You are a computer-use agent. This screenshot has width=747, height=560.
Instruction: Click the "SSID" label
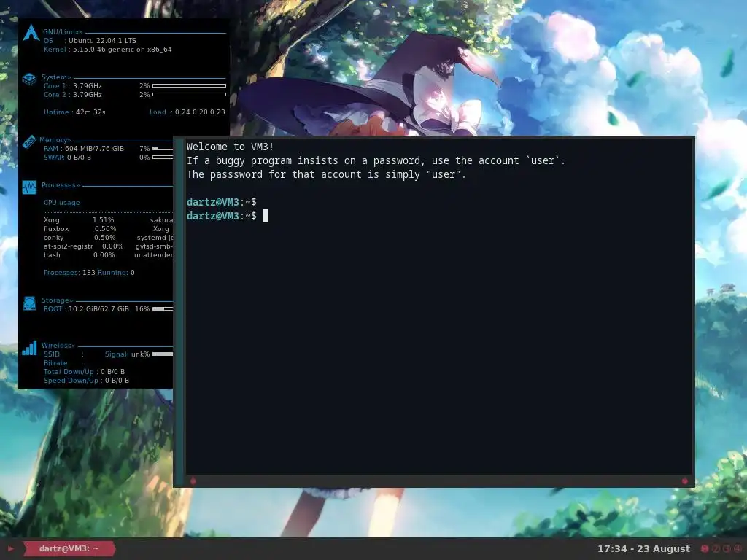pos(52,354)
